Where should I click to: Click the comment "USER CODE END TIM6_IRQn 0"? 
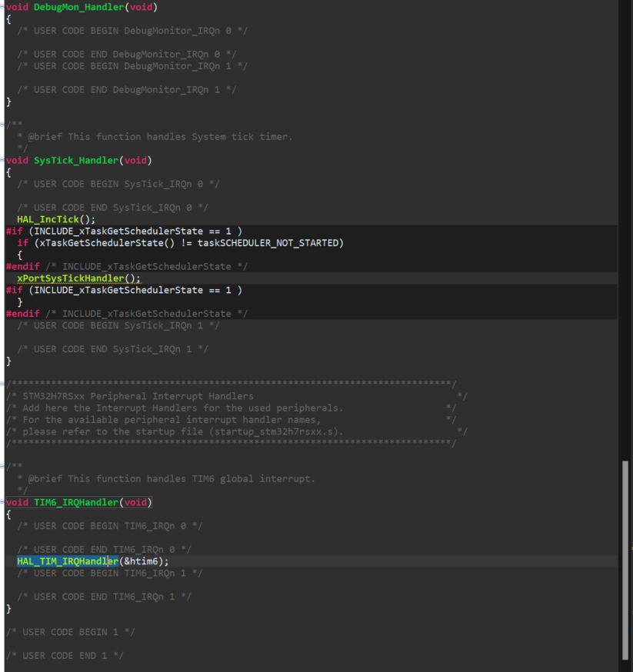click(x=104, y=550)
